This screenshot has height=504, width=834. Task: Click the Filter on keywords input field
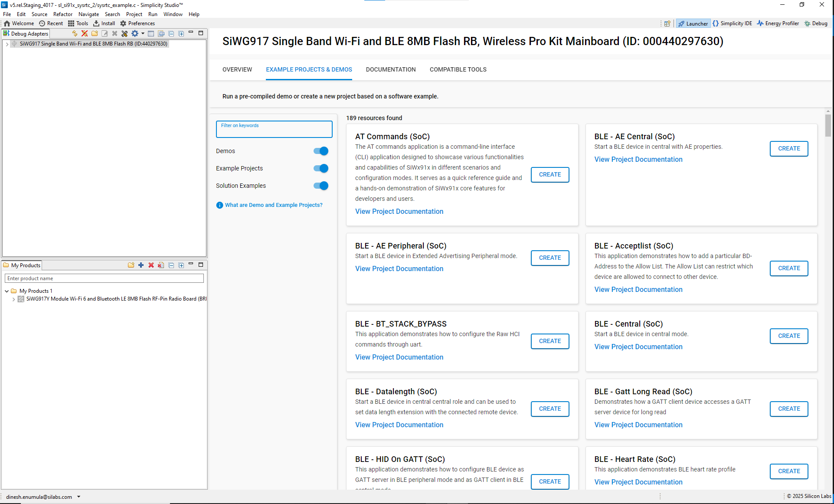[x=274, y=130]
